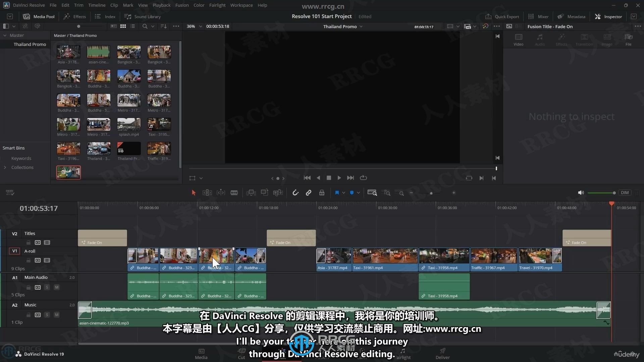Image resolution: width=644 pixels, height=362 pixels.
Task: Click the Quick Export button
Action: pos(502,16)
